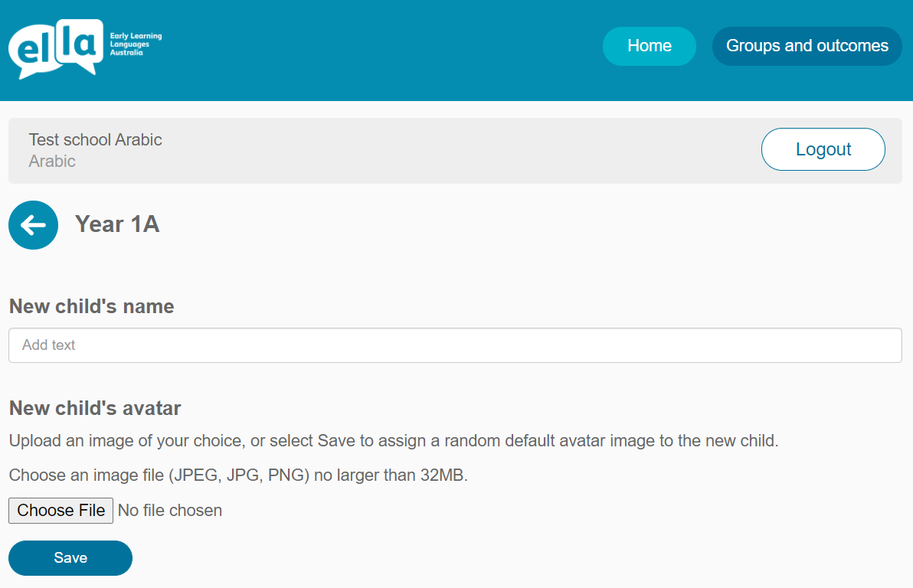This screenshot has width=913, height=588.
Task: Select the Year 1A group heading
Action: (x=117, y=224)
